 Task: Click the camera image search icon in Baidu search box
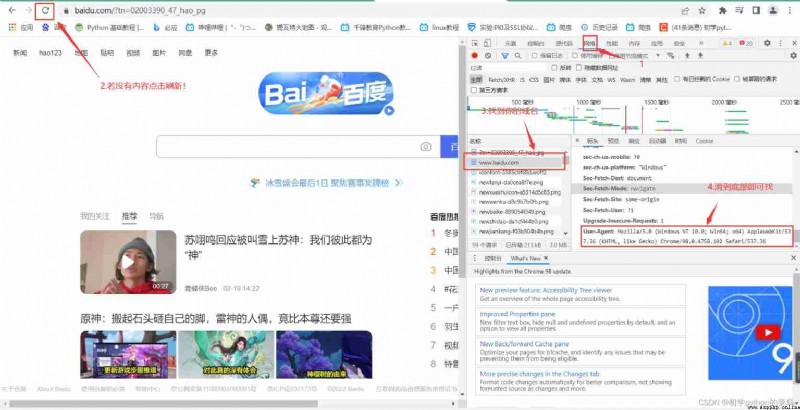pos(426,147)
